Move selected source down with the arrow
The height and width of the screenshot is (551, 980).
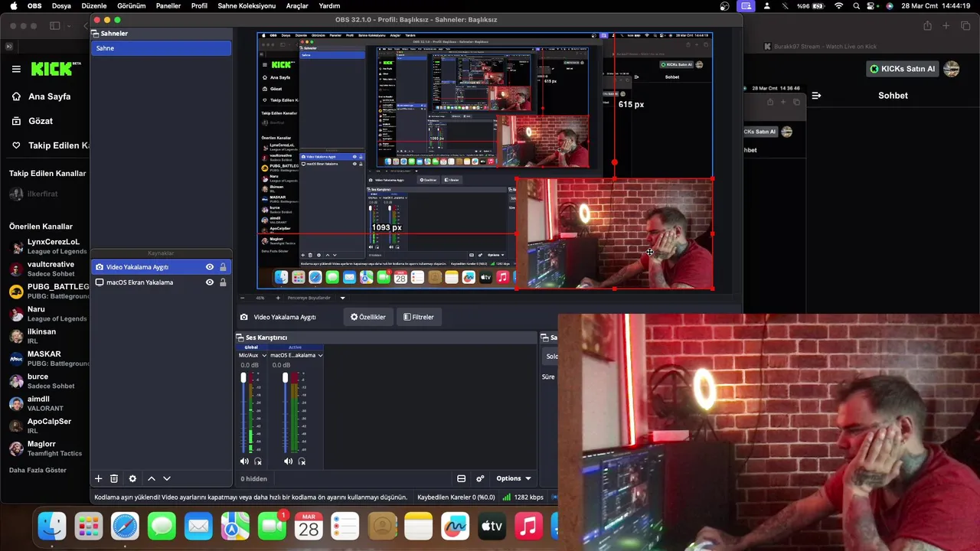167,478
